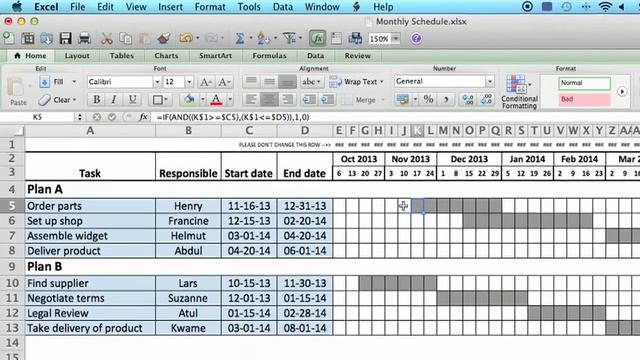Viewport: 640px width, 360px height.
Task: Sort data with the A-Z icon
Action: tap(264, 38)
